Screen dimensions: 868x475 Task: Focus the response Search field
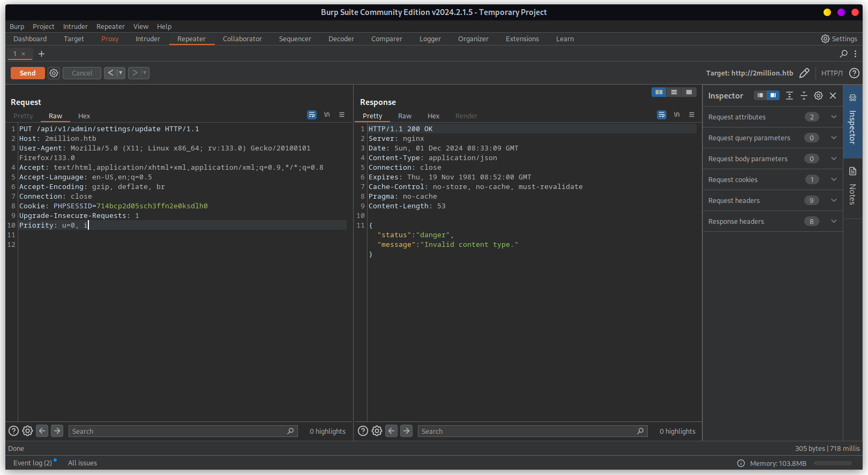click(533, 431)
